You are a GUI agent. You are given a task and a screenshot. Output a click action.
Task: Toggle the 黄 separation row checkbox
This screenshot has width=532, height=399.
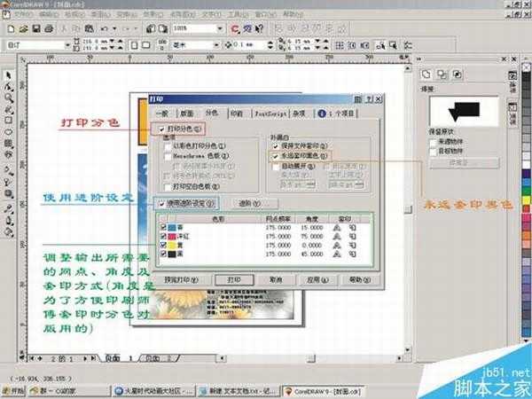[x=163, y=245]
